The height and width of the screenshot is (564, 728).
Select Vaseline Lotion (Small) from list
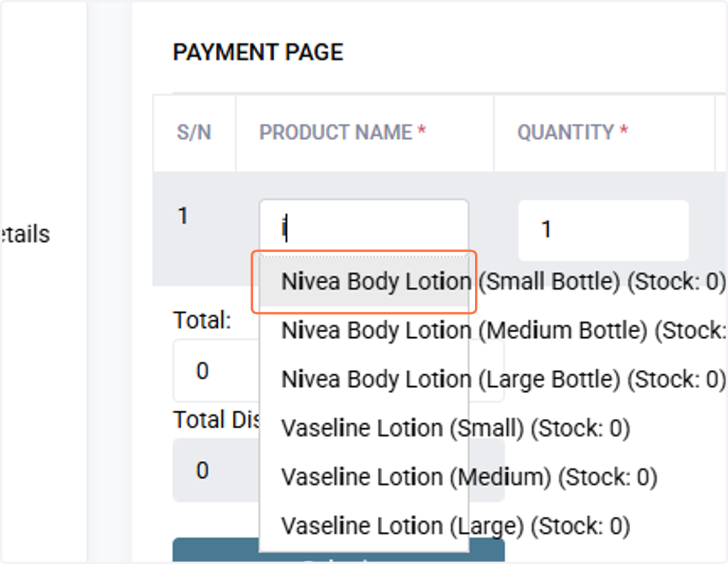364,428
